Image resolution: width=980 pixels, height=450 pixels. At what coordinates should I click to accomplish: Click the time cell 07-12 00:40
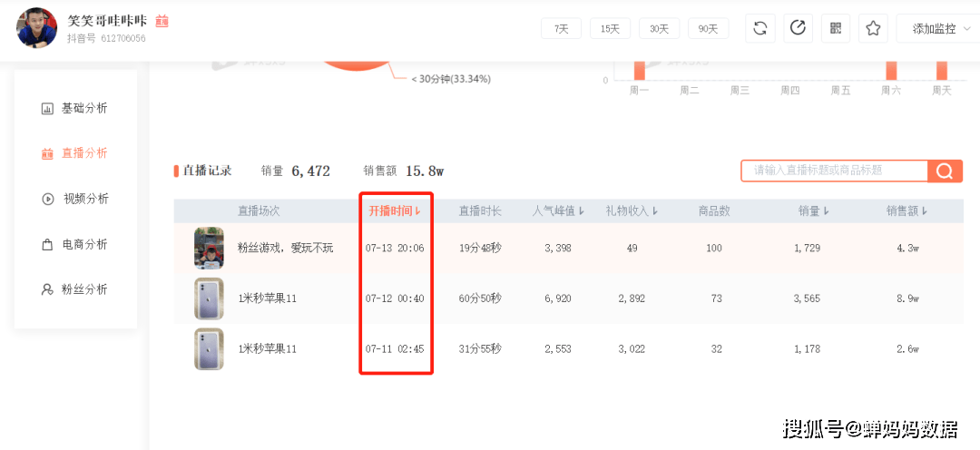click(395, 298)
